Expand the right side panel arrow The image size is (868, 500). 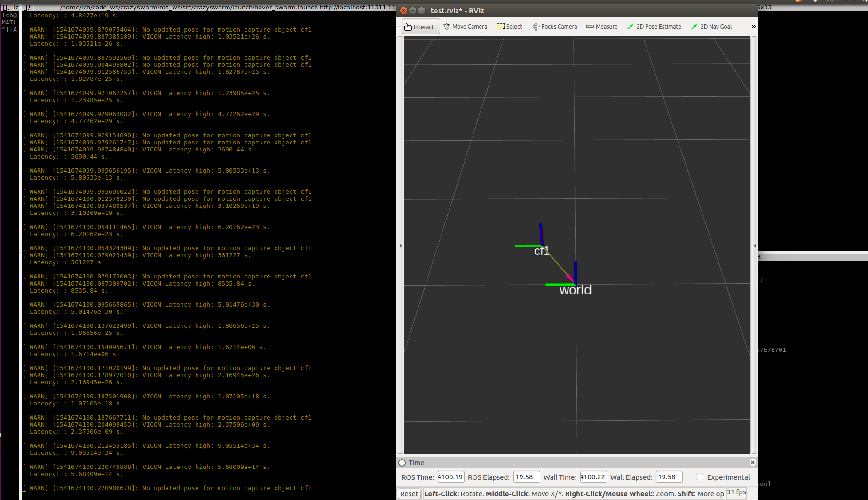(754, 245)
